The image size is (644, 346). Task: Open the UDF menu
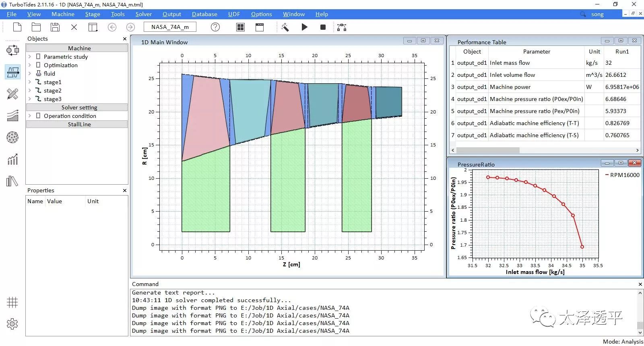[x=234, y=14]
